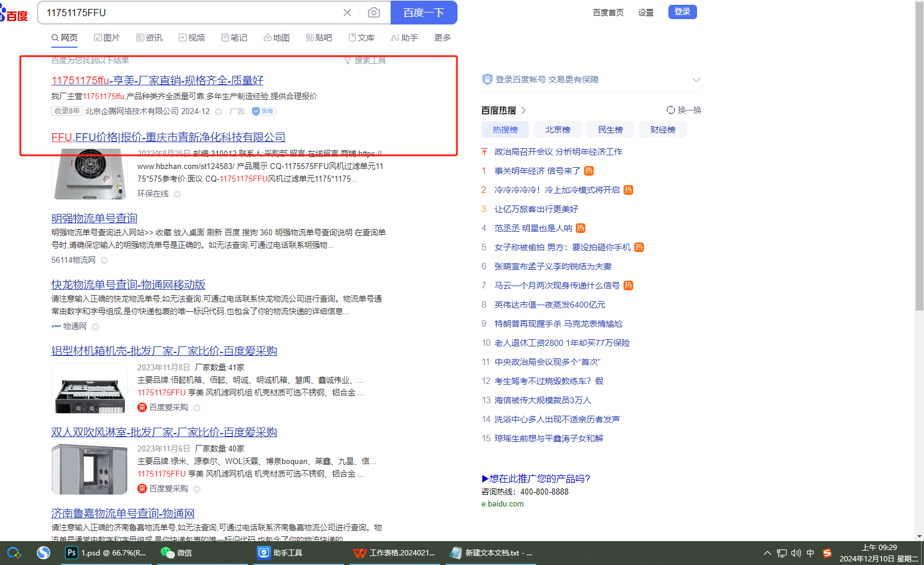
Task: Open the 更多 dropdown menu
Action: (x=443, y=38)
